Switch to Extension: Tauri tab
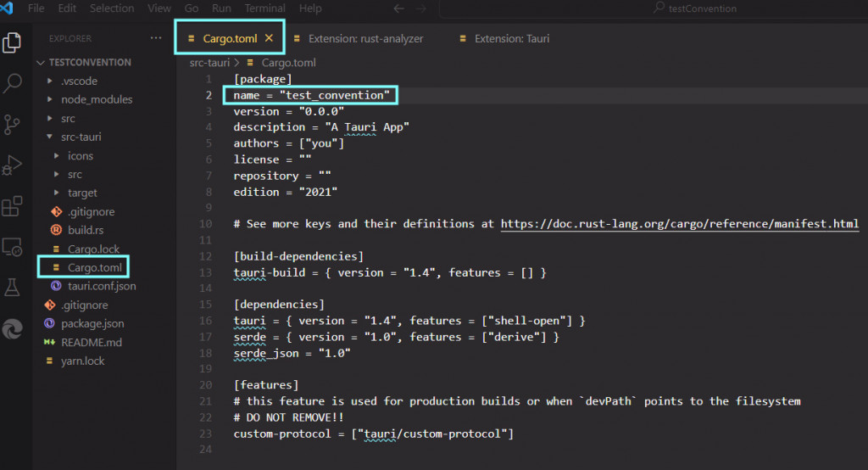Image resolution: width=868 pixels, height=470 pixels. pos(511,39)
